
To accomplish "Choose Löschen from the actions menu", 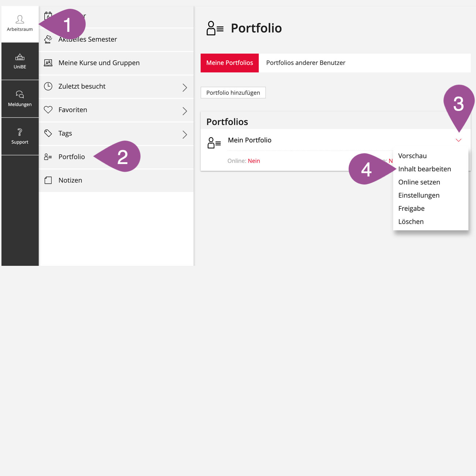I will [411, 222].
